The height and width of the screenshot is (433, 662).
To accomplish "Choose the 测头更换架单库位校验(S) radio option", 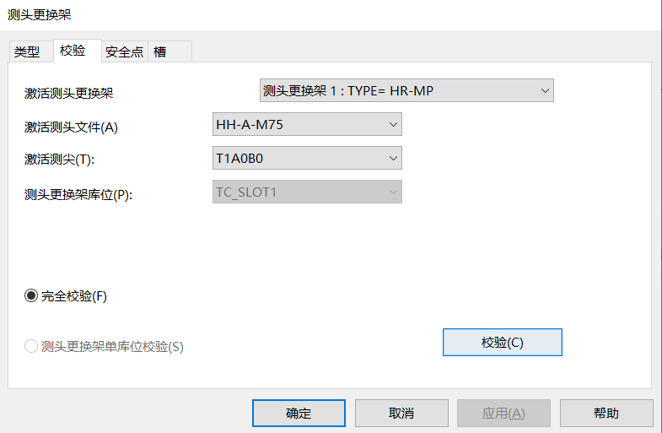I will click(31, 347).
